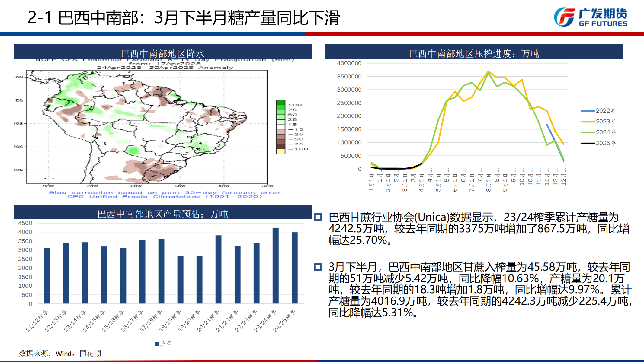644x362 pixels.
Task: Toggle the 2025年 legend label visibility
Action: 606,143
